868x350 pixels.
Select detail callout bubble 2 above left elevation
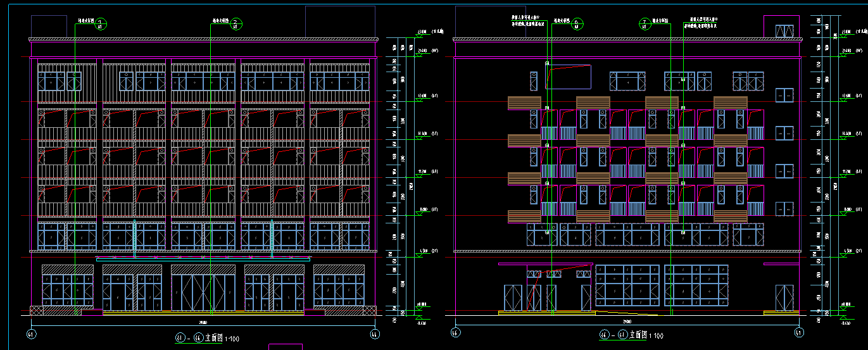click(236, 24)
